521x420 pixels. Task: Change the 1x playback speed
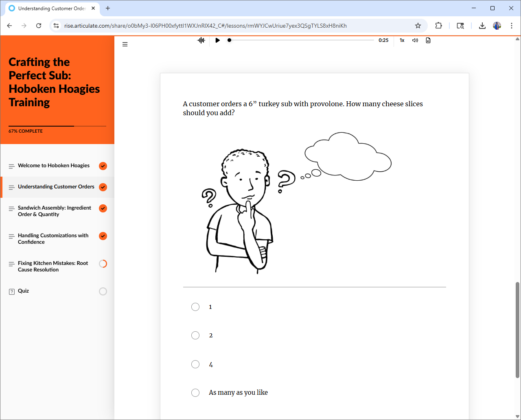tap(402, 40)
